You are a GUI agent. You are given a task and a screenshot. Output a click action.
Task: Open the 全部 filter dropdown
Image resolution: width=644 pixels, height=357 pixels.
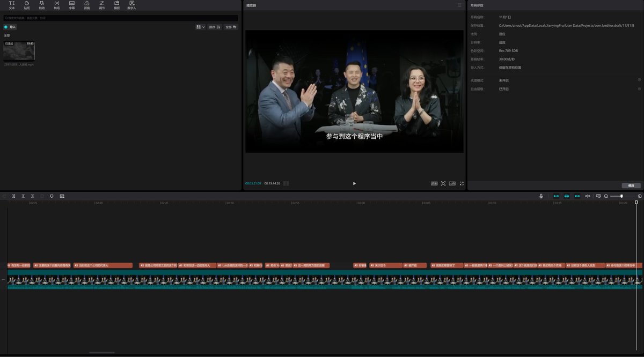pos(231,27)
